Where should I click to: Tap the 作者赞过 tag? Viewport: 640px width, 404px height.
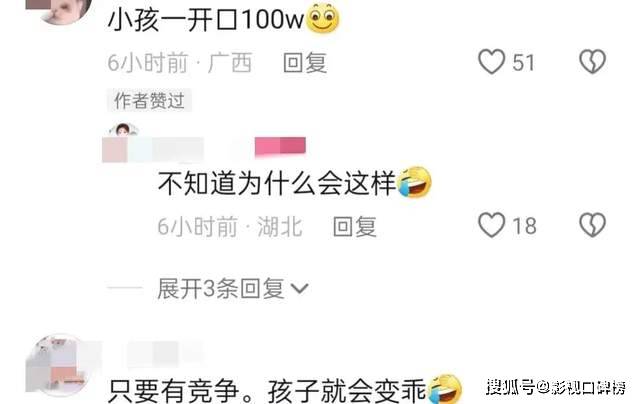pyautogui.click(x=149, y=100)
